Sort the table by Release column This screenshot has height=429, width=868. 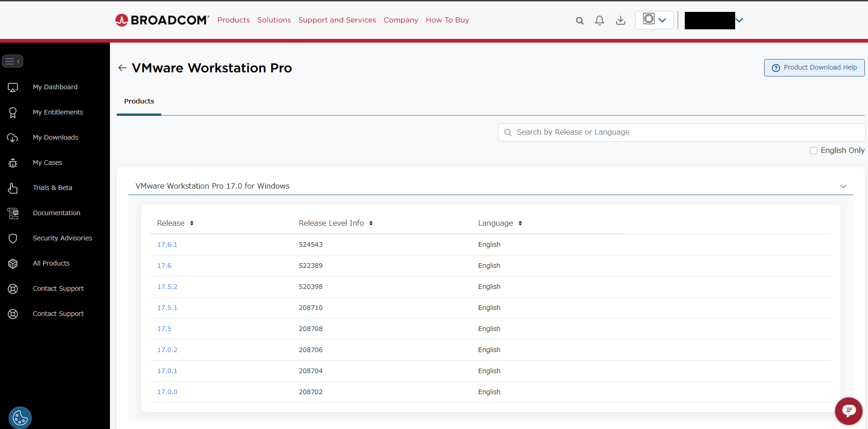click(x=191, y=223)
